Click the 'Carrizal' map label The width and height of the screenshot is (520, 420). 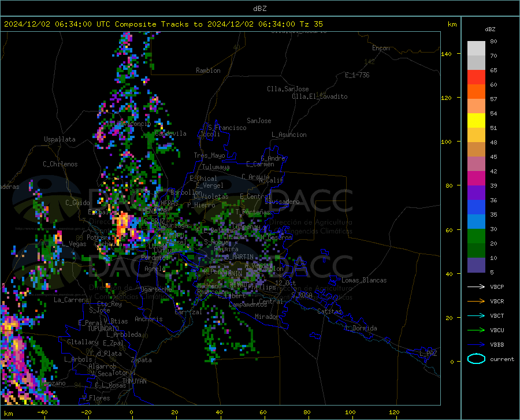coord(188,312)
